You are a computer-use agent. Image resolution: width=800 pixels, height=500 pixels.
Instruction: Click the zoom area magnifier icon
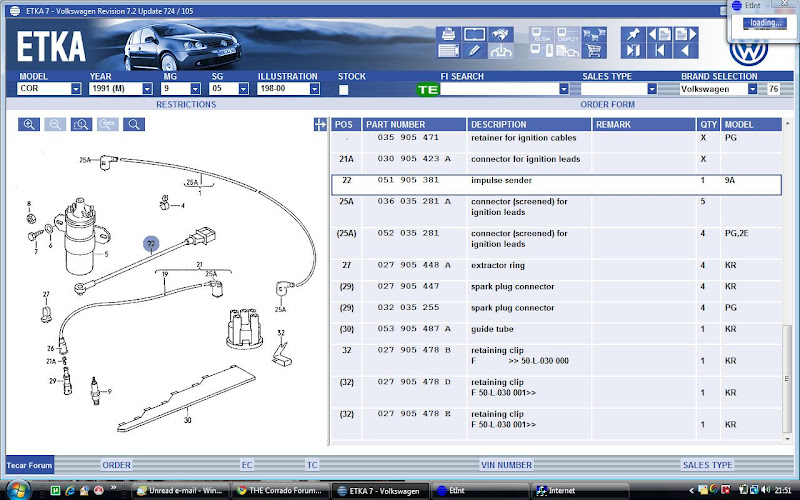pyautogui.click(x=81, y=124)
